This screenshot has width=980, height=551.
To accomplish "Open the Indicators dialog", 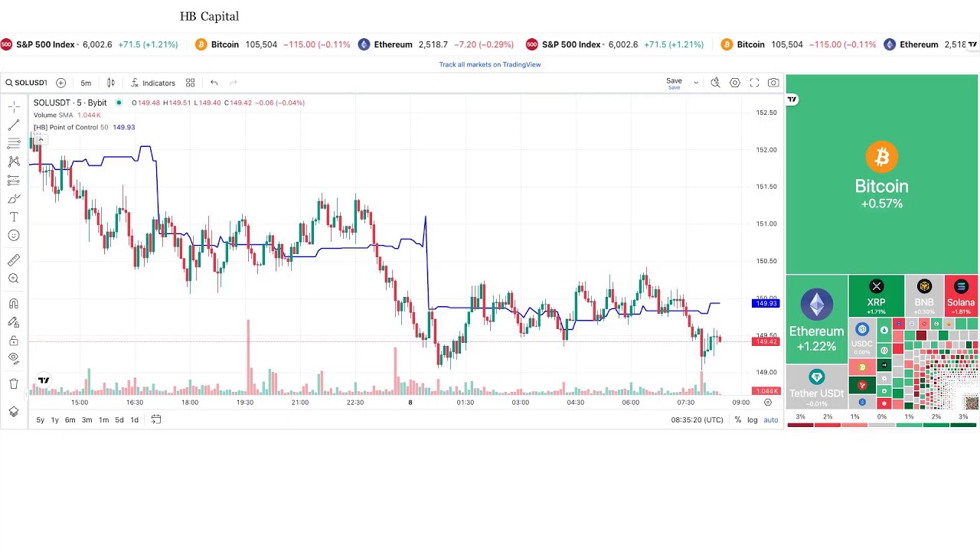I will [152, 83].
